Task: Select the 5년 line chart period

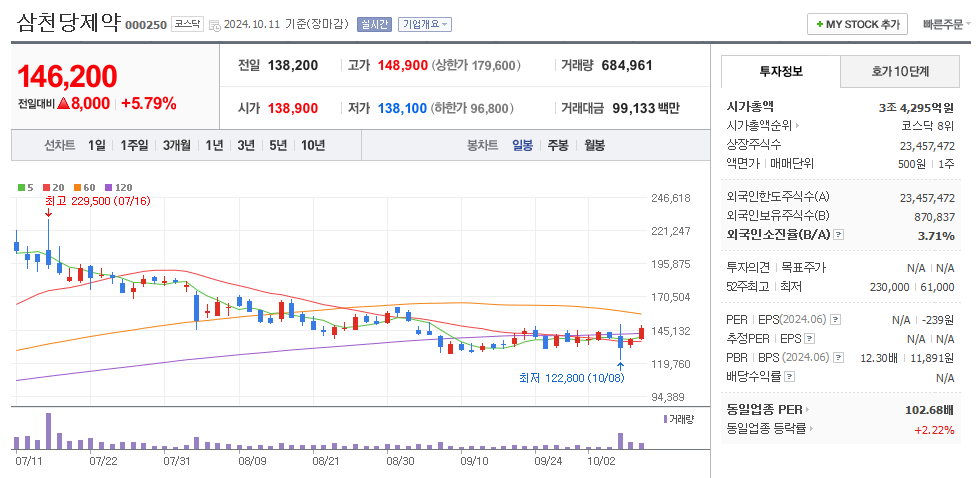Action: coord(278,146)
